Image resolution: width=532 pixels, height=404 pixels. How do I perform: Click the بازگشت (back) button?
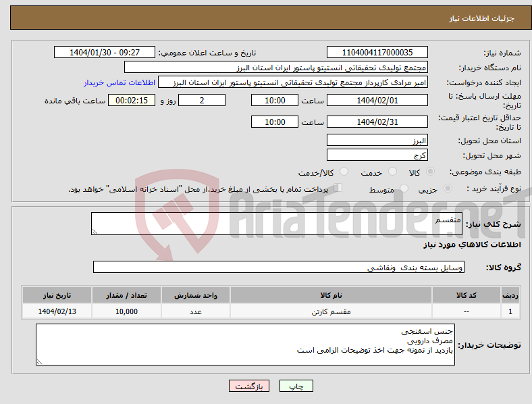[x=249, y=386]
